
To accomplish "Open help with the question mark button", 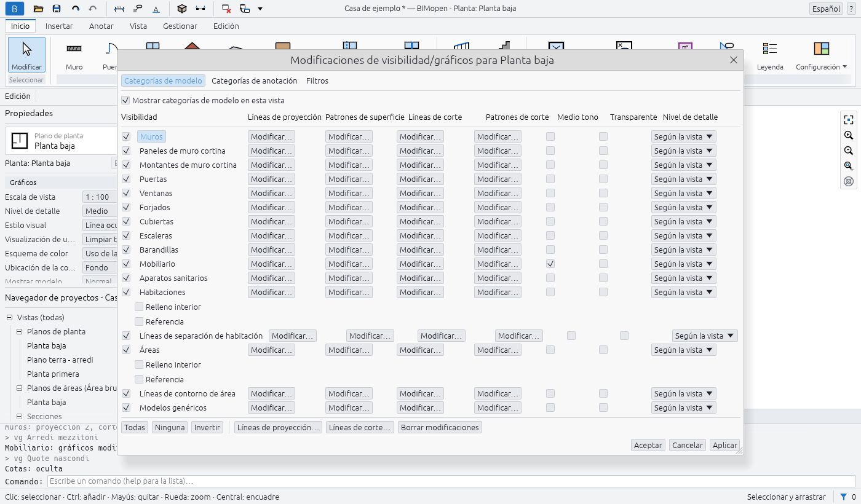I will [x=851, y=9].
